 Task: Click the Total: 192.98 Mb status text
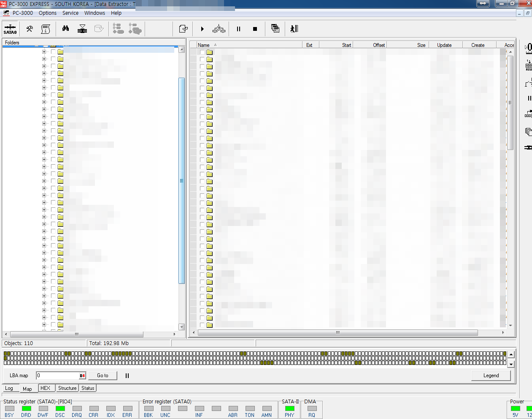tap(109, 343)
